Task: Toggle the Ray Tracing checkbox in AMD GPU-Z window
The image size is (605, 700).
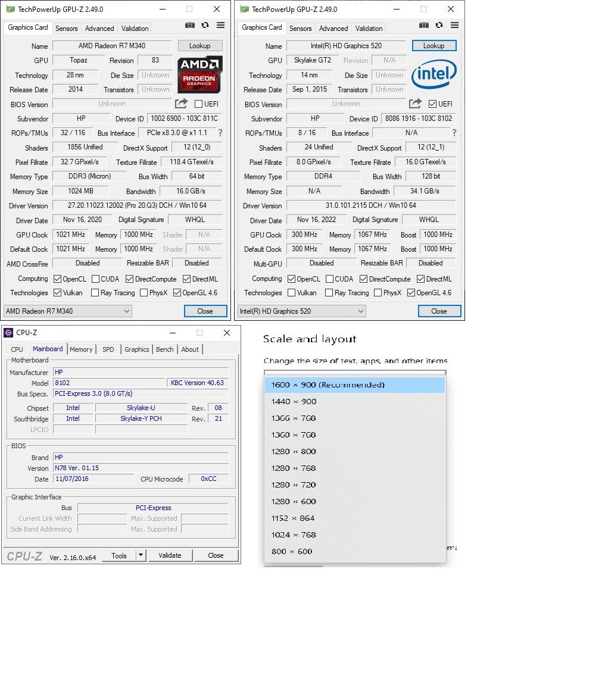Action: (x=95, y=293)
